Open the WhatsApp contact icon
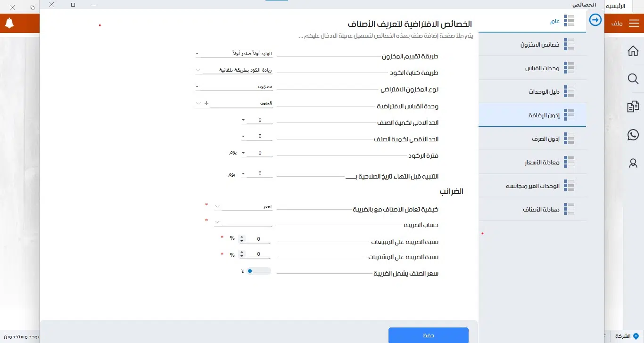This screenshot has height=343, width=644. [633, 135]
